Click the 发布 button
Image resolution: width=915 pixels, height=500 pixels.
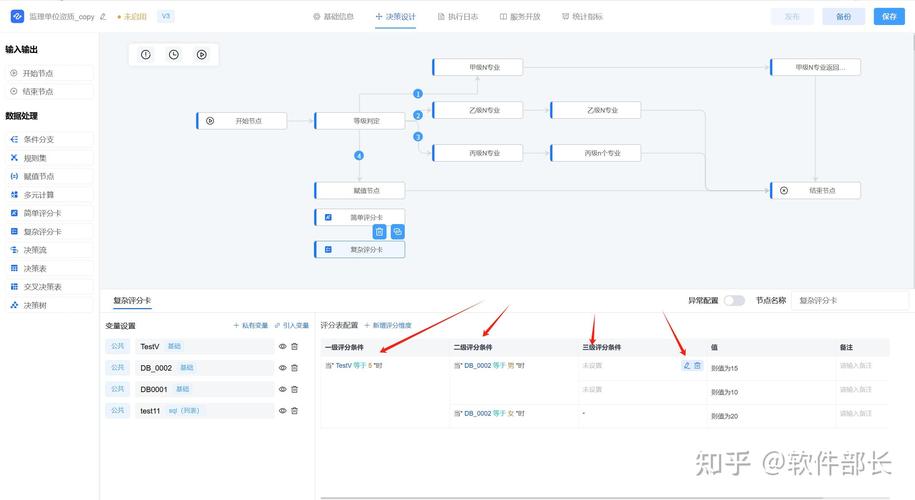tap(792, 16)
